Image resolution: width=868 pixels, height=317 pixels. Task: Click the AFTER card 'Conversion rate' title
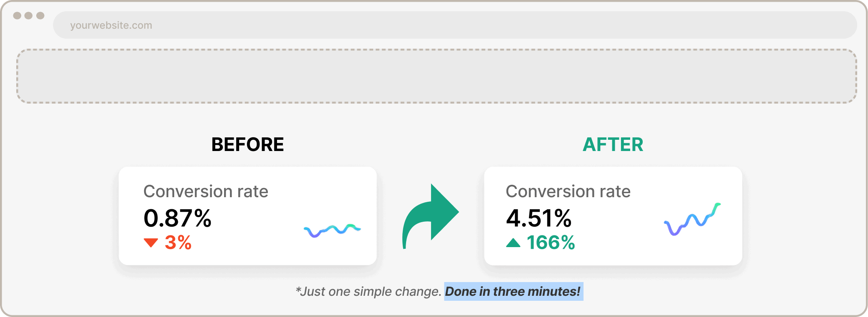[568, 192]
